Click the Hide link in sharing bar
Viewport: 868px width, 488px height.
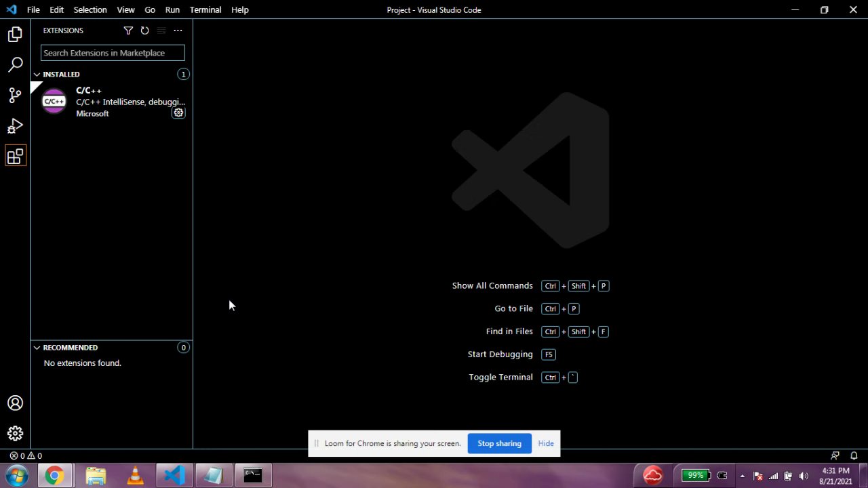click(546, 443)
